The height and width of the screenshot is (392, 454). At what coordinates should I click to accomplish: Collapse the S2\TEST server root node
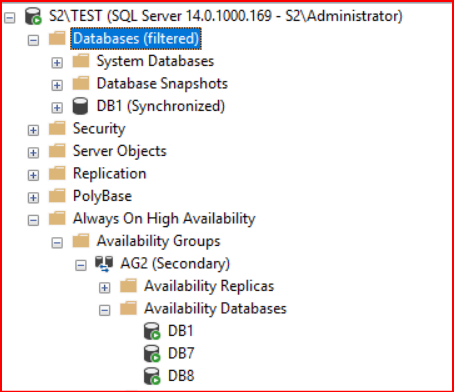[10, 17]
